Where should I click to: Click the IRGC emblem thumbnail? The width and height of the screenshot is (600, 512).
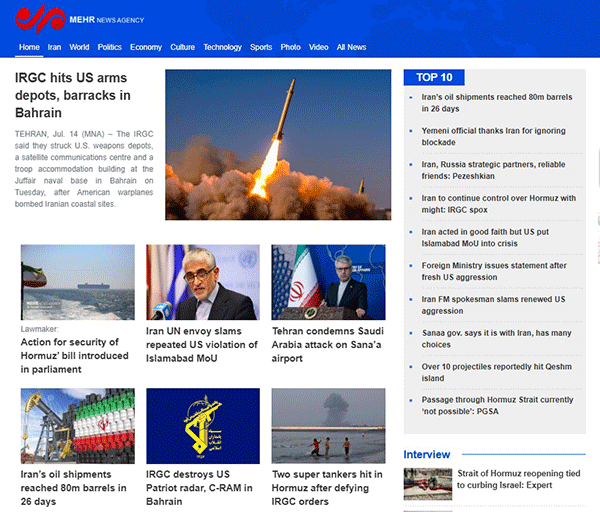point(203,426)
